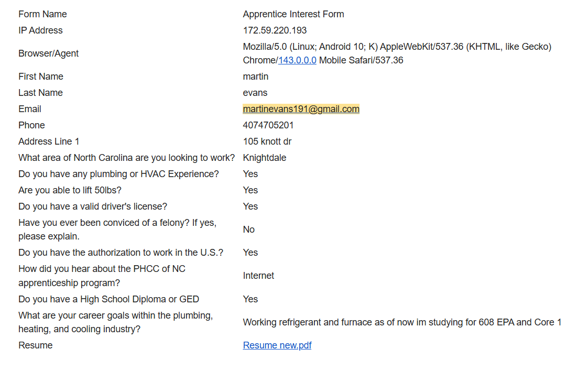This screenshot has height=371, width=588.
Task: Click the career goals answer text
Action: [x=402, y=322]
